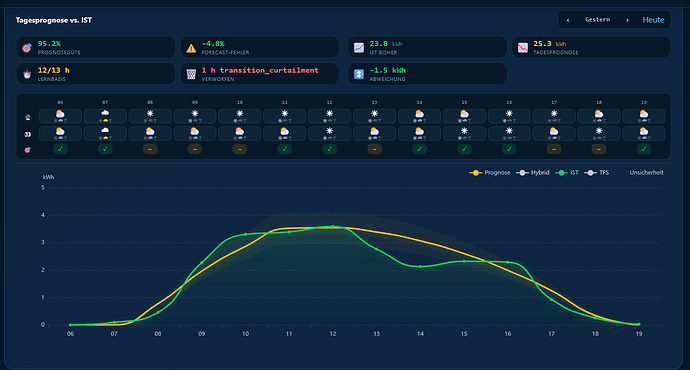
Task: Go to previous day with left chevron
Action: pyautogui.click(x=568, y=20)
